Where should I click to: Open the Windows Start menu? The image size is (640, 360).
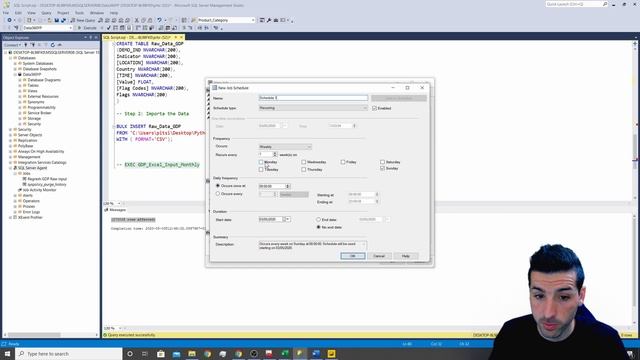(x=7, y=353)
